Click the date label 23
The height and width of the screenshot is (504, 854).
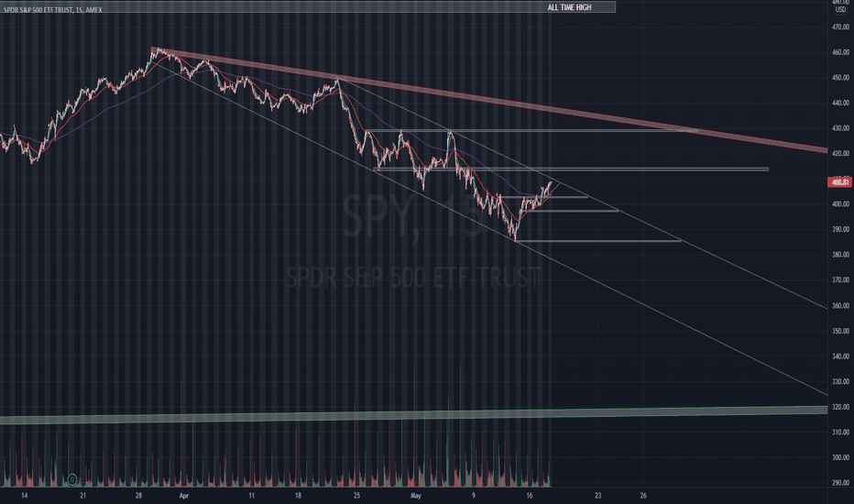point(598,496)
